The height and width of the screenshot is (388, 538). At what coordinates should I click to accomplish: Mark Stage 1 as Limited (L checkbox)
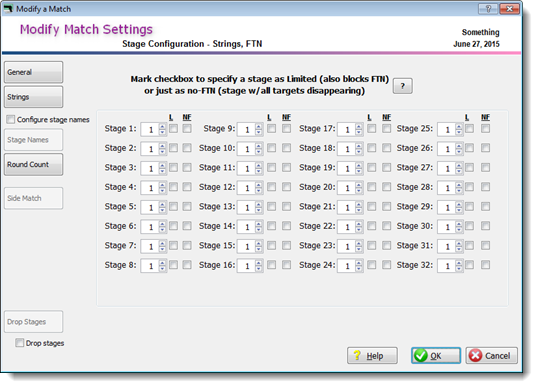click(x=174, y=129)
